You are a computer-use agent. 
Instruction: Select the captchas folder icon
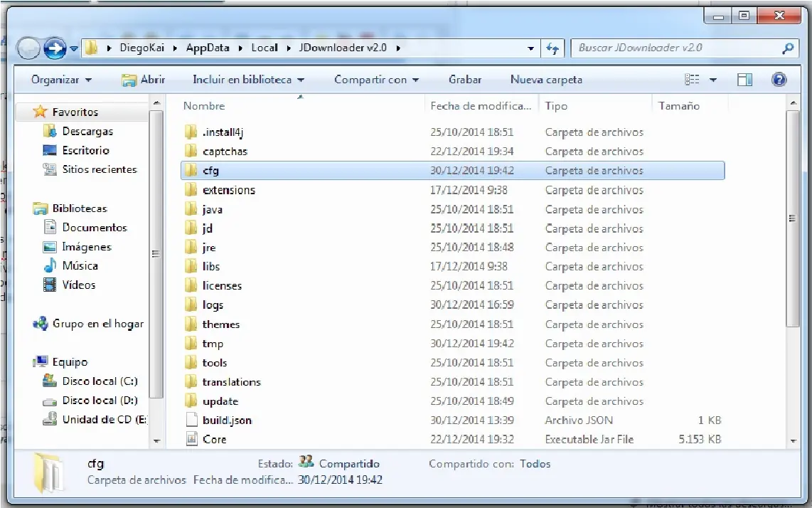point(191,151)
